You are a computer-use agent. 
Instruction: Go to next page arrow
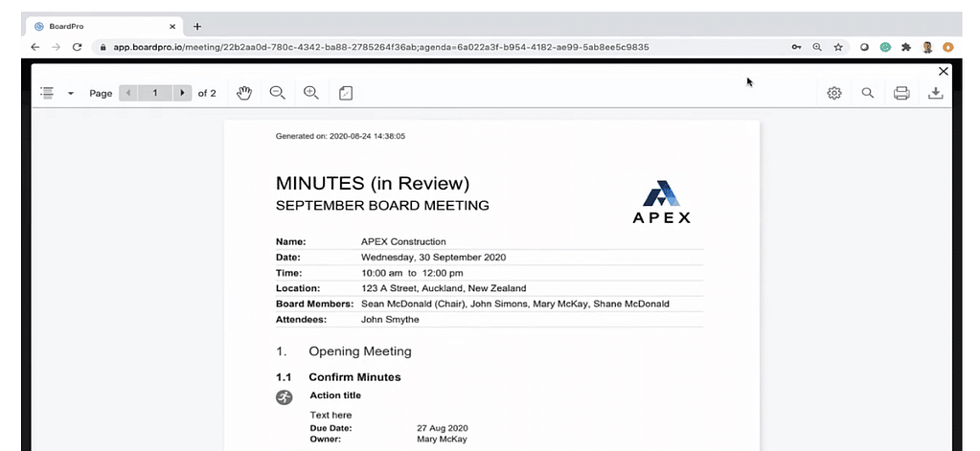point(183,93)
